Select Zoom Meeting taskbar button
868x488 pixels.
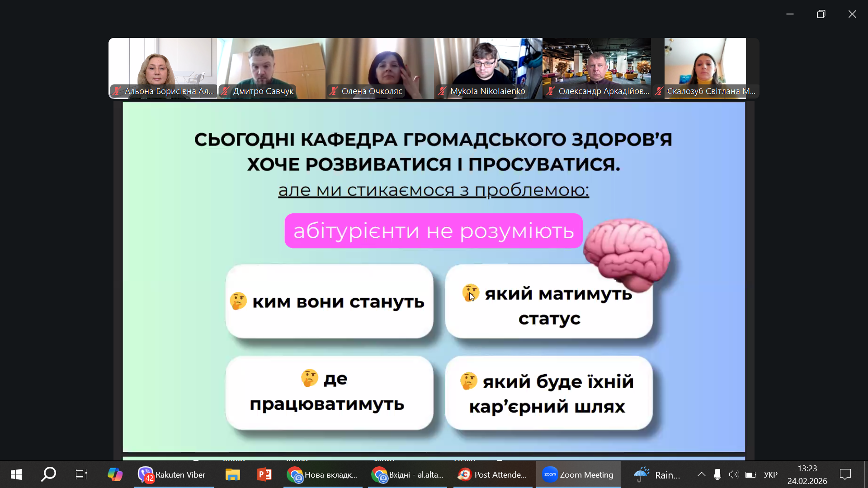[x=578, y=474]
